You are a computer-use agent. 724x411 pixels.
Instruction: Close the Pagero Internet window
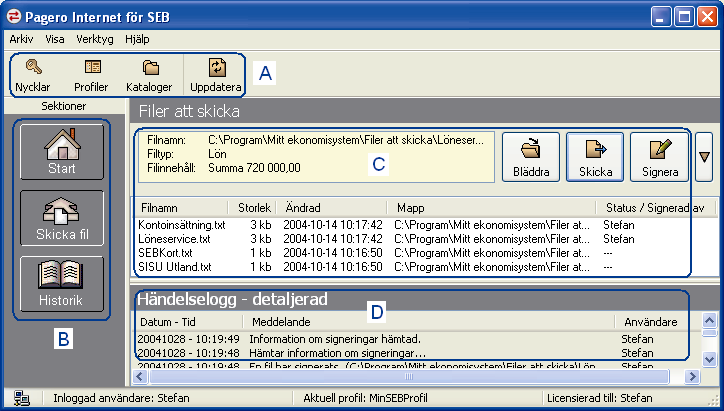tap(707, 17)
